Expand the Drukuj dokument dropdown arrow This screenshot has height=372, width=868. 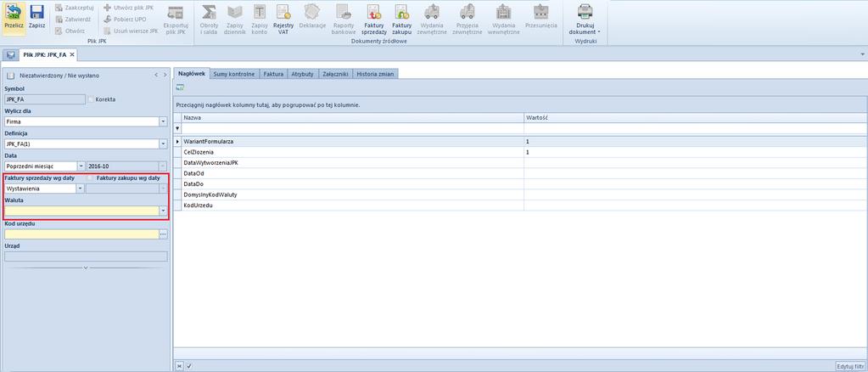pos(599,32)
